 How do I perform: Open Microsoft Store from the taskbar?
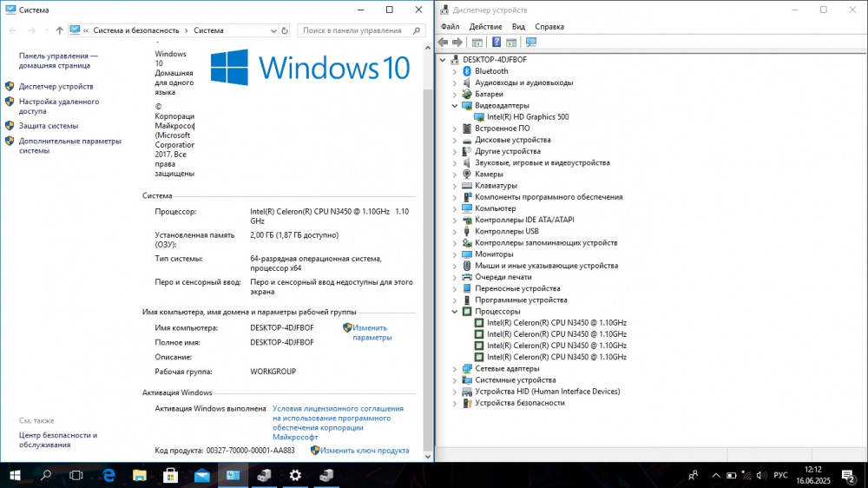pyautogui.click(x=171, y=475)
